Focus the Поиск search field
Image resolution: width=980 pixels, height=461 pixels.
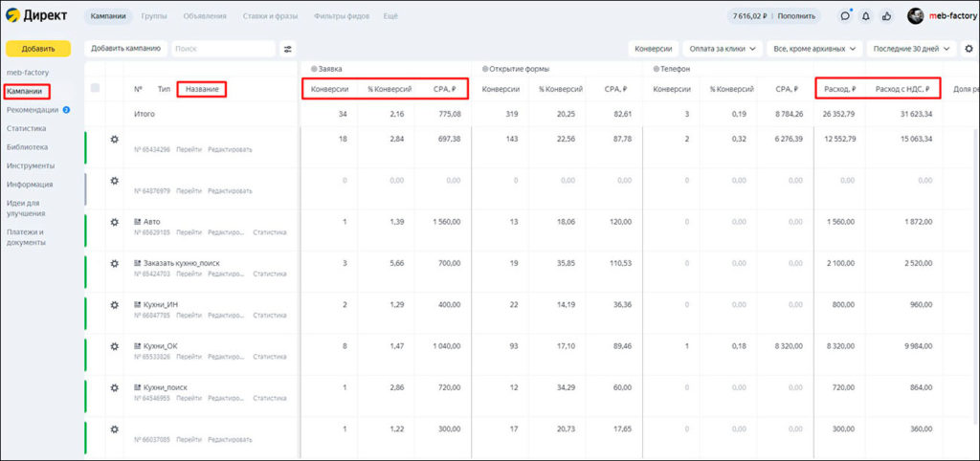point(223,49)
